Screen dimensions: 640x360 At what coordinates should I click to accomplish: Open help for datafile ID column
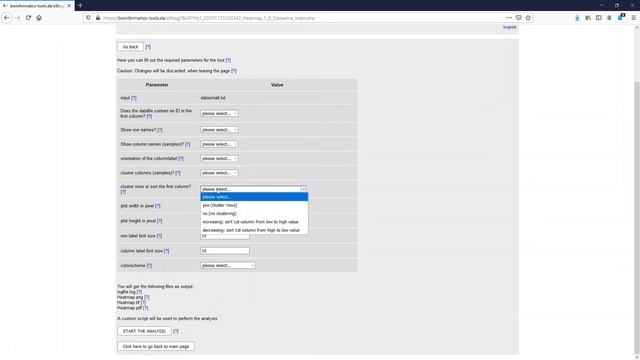[x=149, y=116]
